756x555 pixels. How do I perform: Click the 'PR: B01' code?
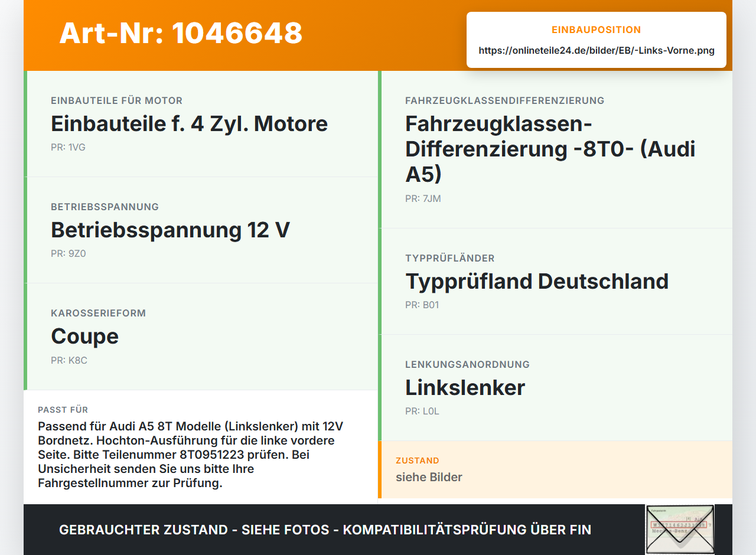point(422,305)
